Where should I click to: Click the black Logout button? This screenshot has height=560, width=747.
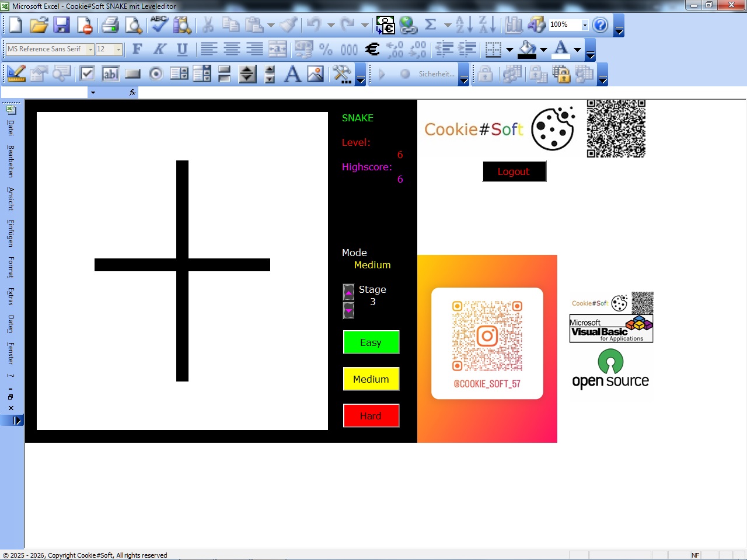(x=514, y=171)
